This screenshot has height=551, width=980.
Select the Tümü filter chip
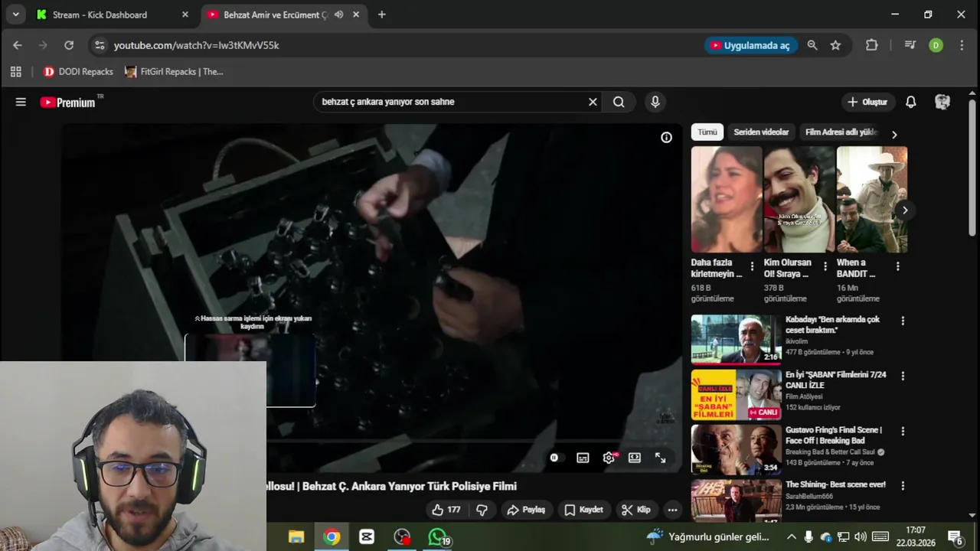(707, 132)
